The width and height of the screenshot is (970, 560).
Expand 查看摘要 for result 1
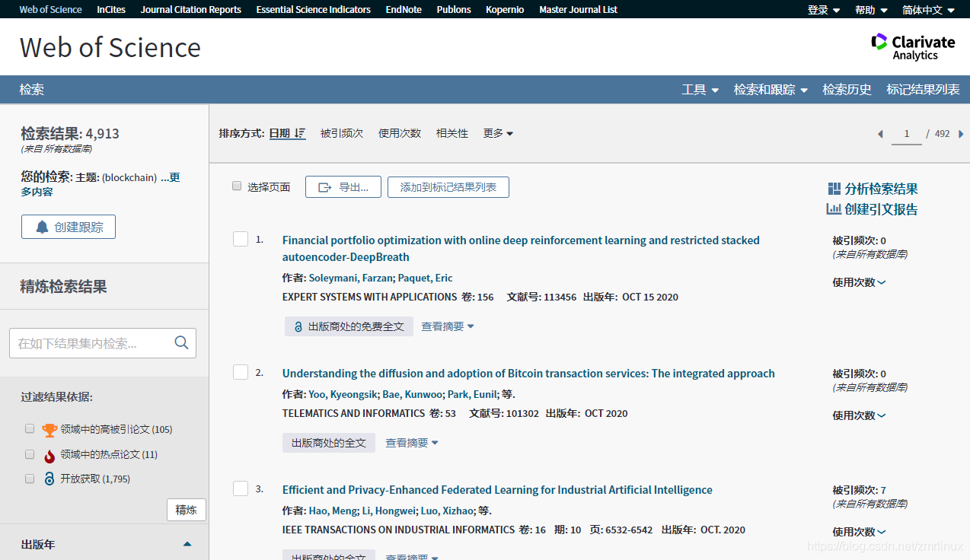pos(448,326)
